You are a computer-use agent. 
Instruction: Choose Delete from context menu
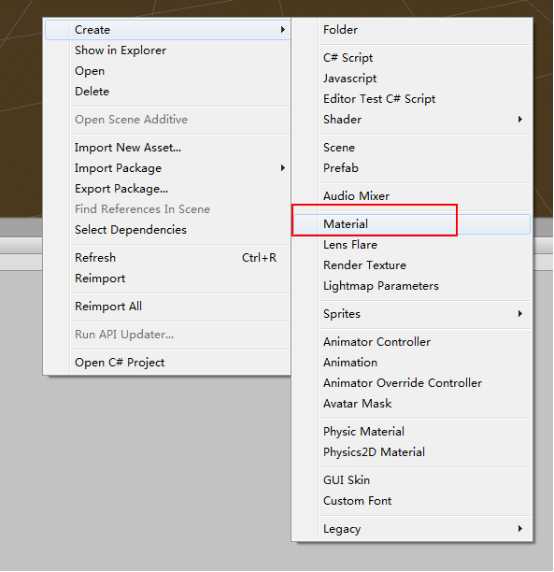click(x=167, y=91)
